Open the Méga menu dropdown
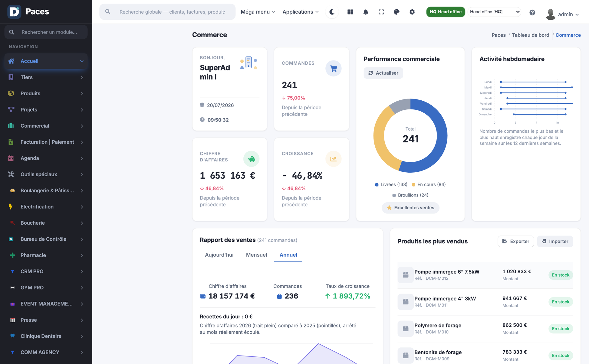Screen dimensions: 589x364 (258, 12)
